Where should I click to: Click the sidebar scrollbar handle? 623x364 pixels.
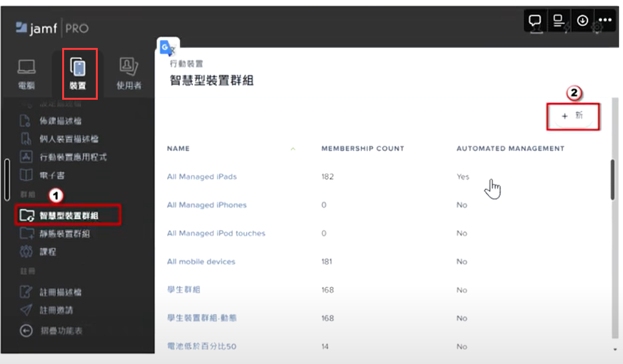coord(6,179)
